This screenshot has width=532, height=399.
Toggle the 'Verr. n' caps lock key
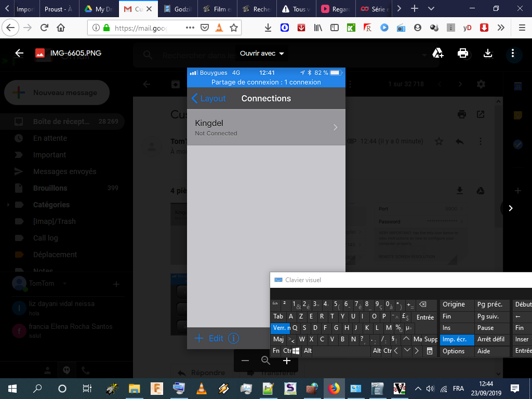pos(281,328)
